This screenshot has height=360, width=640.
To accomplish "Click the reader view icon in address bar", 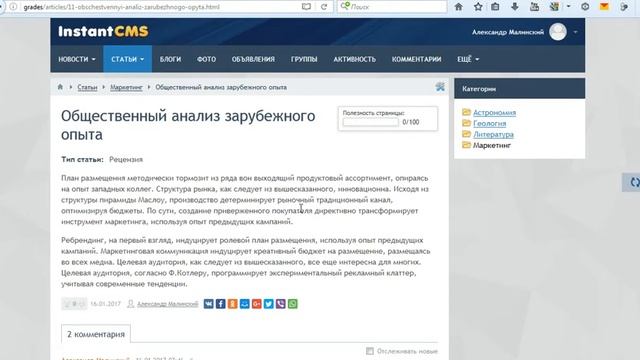I will tap(306, 7).
